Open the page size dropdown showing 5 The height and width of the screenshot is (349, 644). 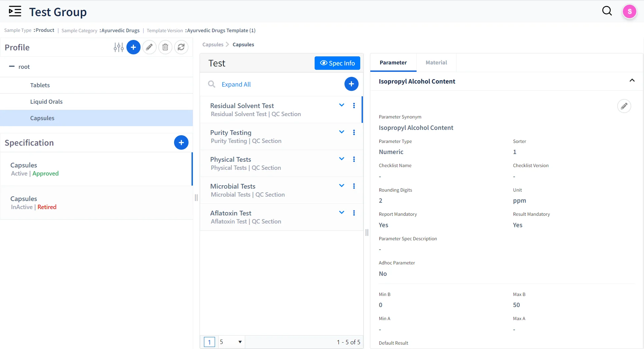231,342
